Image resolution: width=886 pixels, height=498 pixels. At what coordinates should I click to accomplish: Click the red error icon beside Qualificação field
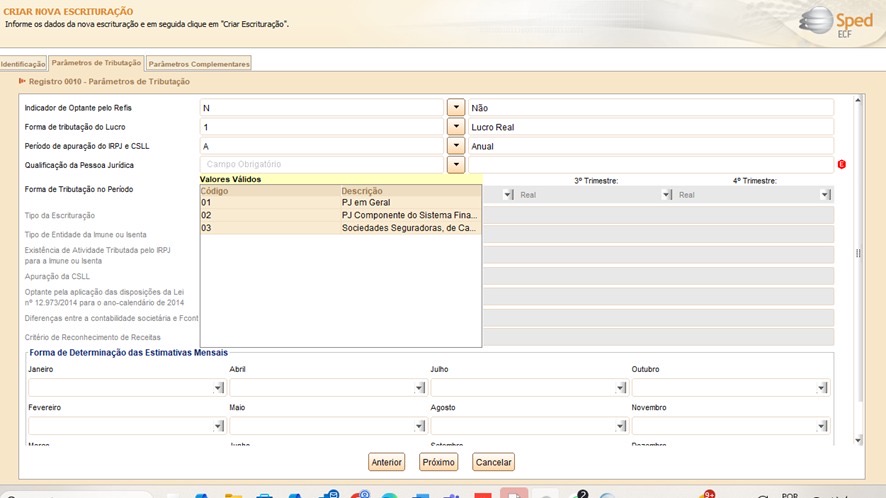pyautogui.click(x=841, y=164)
